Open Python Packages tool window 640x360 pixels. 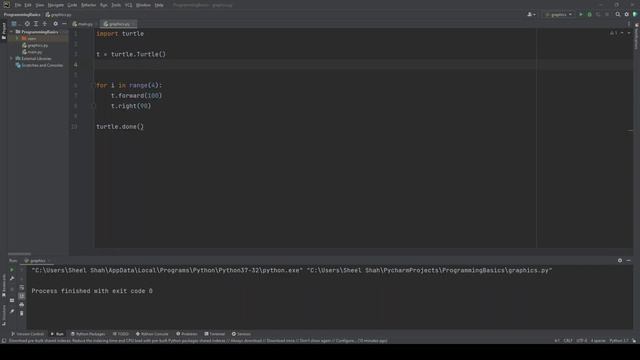coord(88,334)
